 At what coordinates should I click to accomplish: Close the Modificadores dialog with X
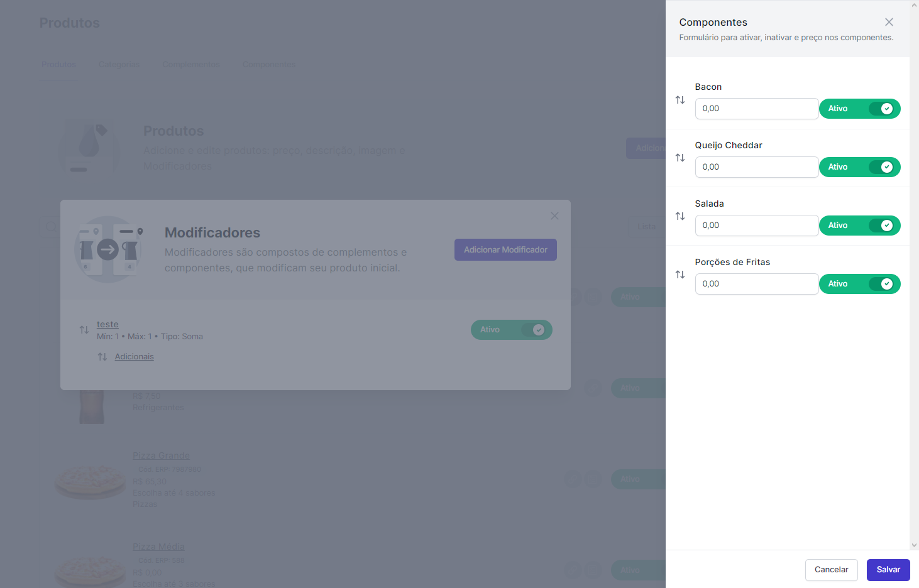(554, 216)
